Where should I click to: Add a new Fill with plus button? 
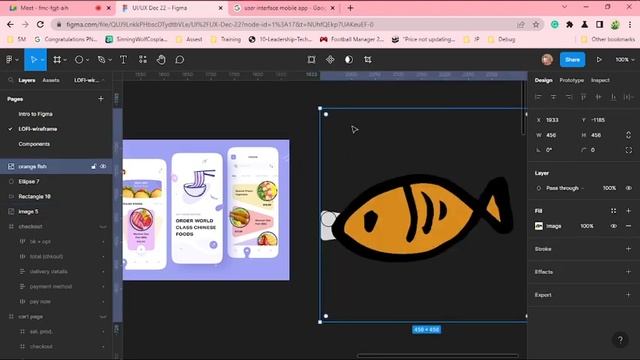[629, 211]
